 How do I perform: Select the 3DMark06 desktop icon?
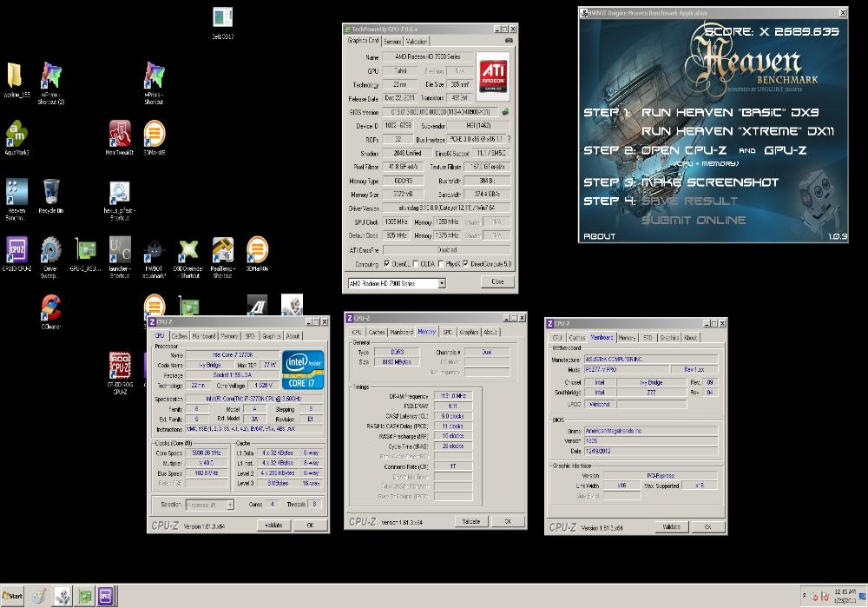[x=257, y=254]
